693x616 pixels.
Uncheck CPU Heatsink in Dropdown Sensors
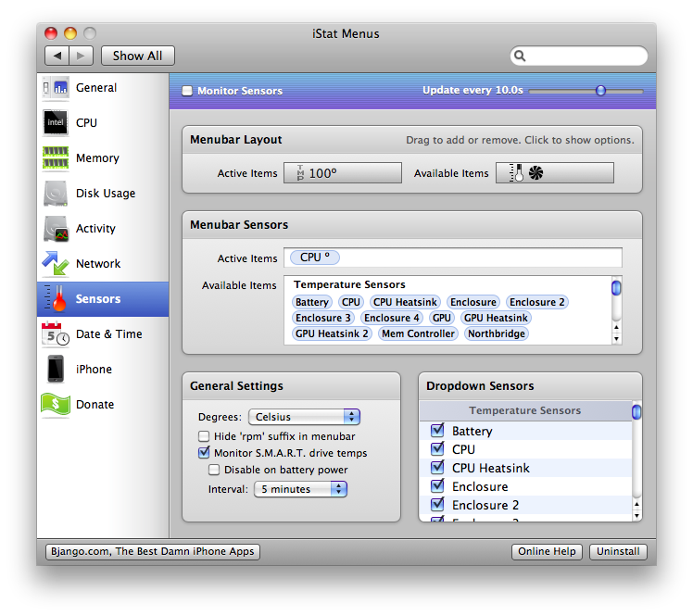click(x=437, y=468)
